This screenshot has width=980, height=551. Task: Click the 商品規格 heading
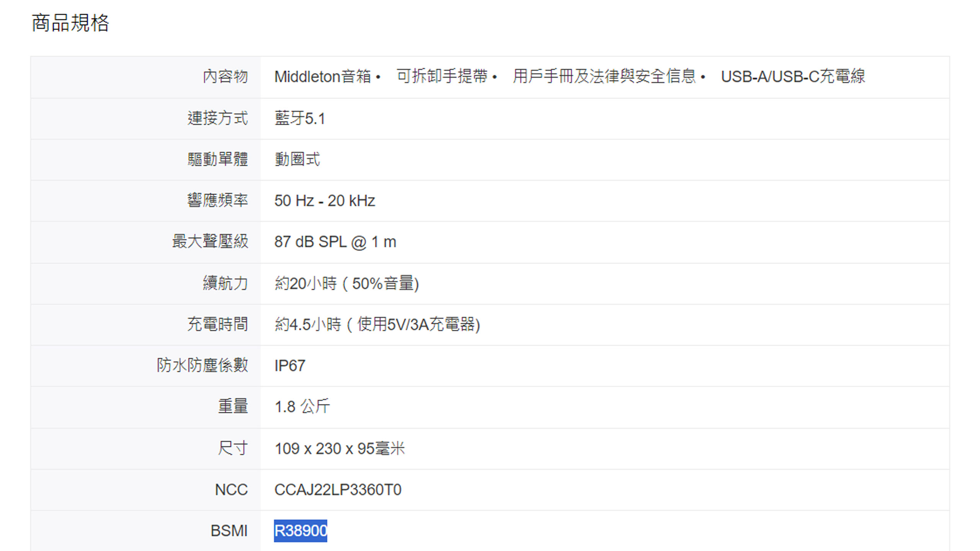click(x=70, y=23)
